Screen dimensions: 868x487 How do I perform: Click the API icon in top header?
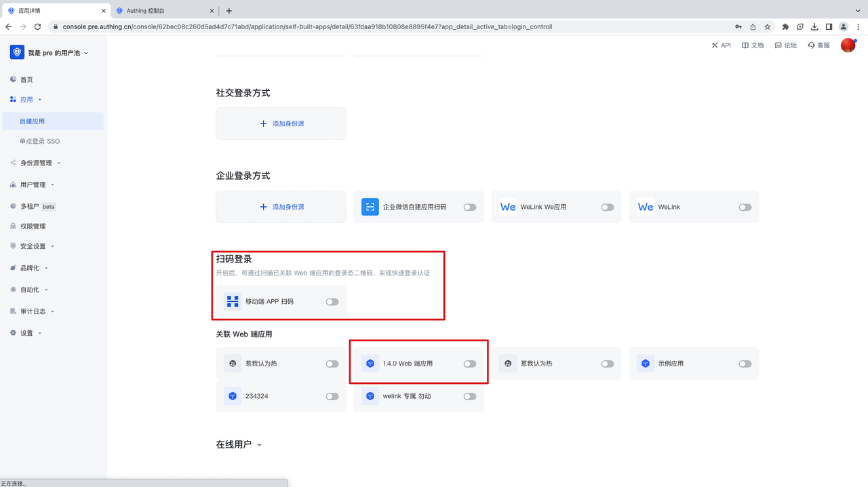point(715,45)
